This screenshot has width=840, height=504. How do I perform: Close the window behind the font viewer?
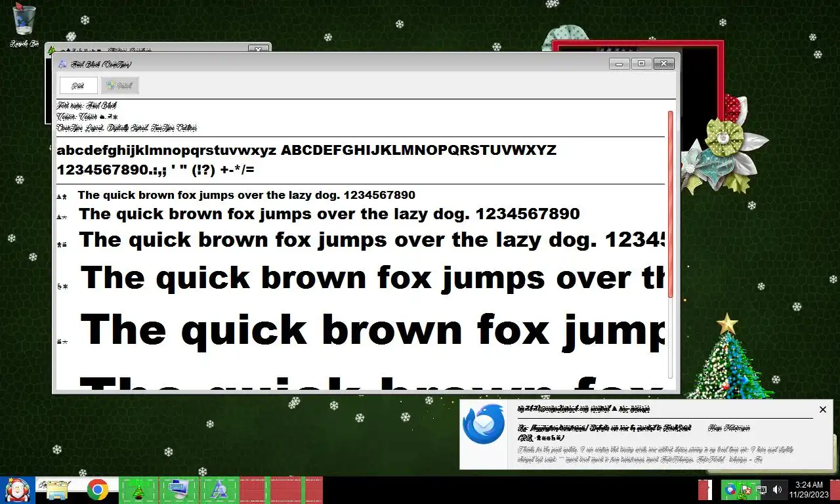[x=258, y=49]
